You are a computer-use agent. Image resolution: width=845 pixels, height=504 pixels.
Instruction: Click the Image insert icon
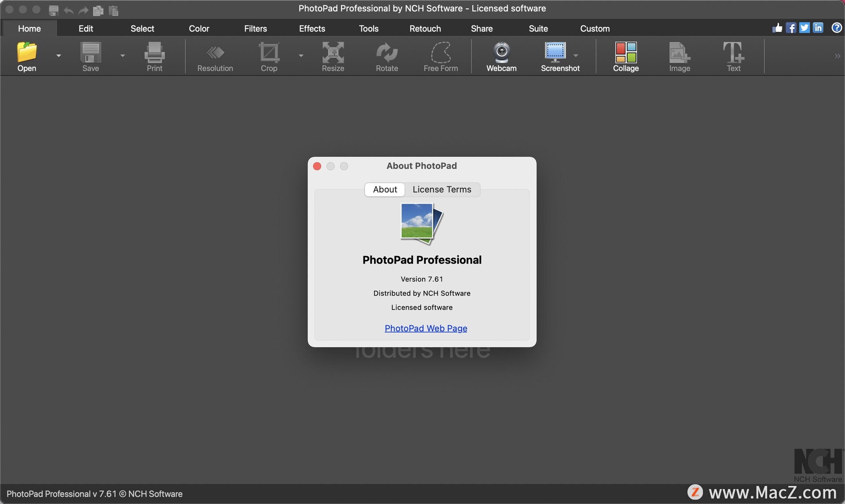tap(680, 52)
